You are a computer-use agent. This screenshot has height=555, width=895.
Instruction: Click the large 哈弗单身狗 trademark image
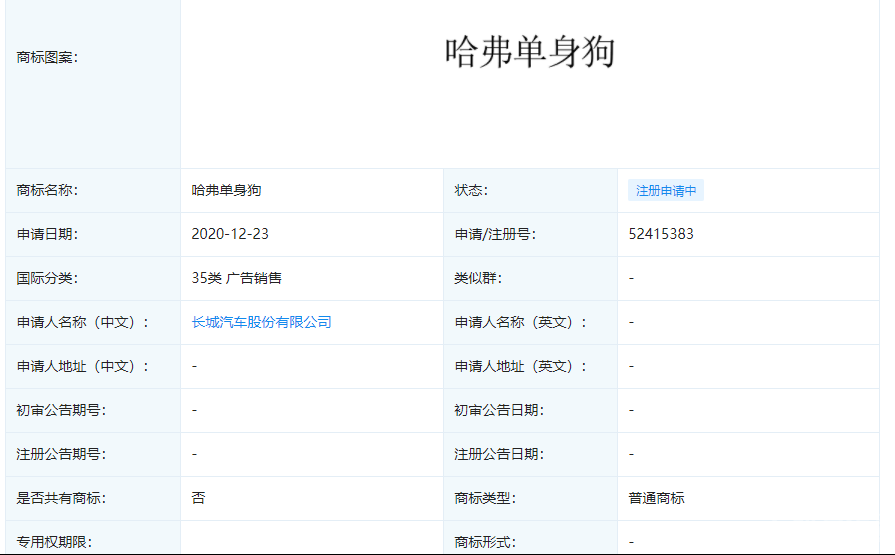(x=530, y=52)
